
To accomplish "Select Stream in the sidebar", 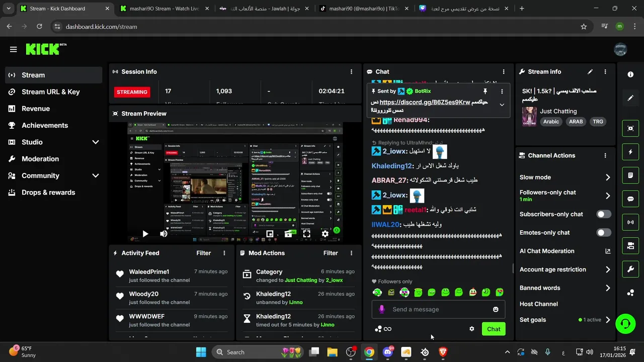I will (x=54, y=75).
